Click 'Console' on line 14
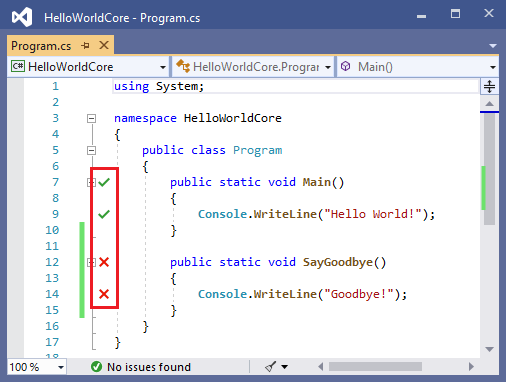 click(x=222, y=294)
